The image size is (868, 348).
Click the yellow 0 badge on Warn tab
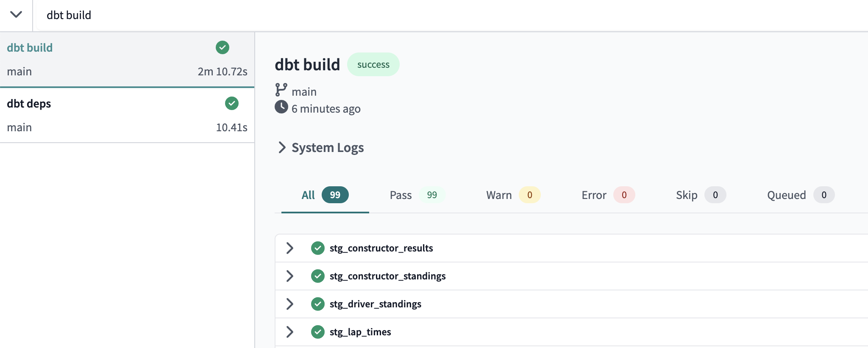pyautogui.click(x=530, y=195)
